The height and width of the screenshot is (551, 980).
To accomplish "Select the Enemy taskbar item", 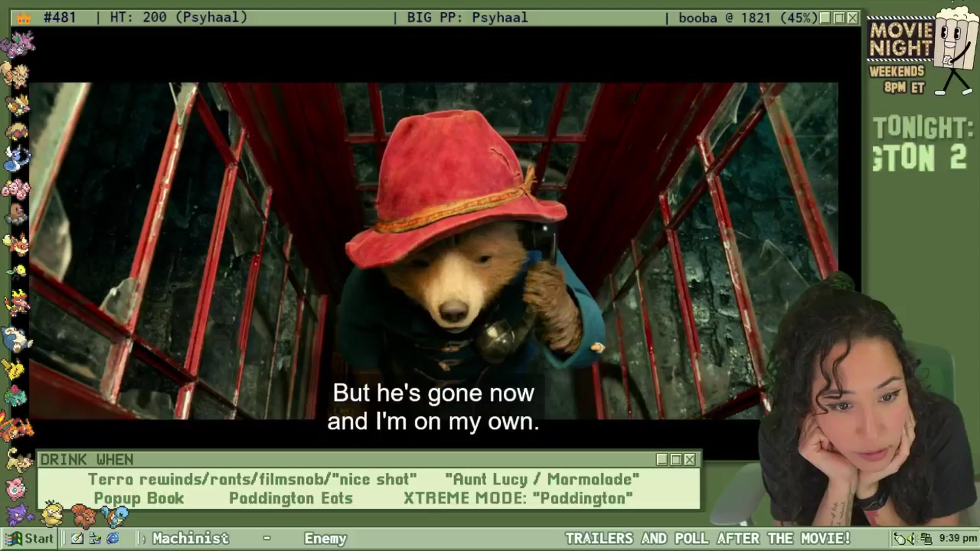I will (325, 538).
